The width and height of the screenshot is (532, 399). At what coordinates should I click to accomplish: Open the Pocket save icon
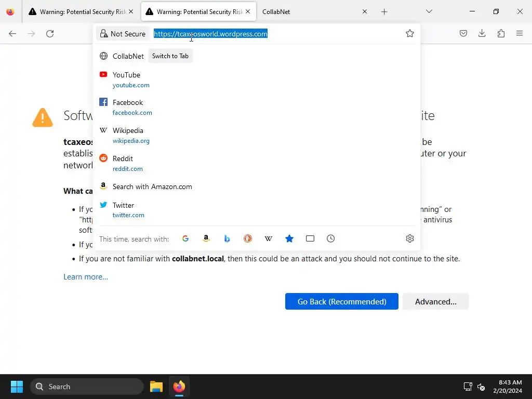463,33
